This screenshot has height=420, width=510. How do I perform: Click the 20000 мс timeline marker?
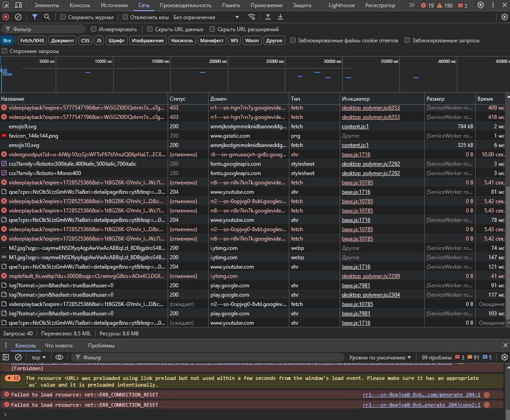(217, 61)
